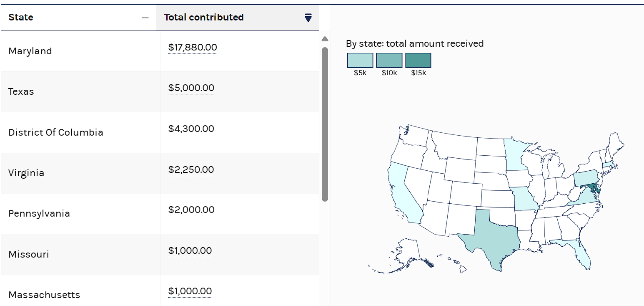Open the $5,000.00 Texas contribution link
The width and height of the screenshot is (644, 306).
point(191,88)
